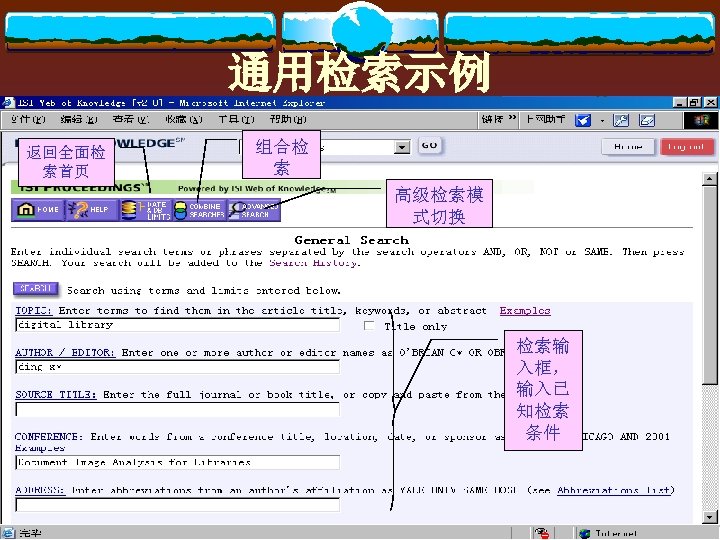Open the Edit menu in Internet Explorer

pyautogui.click(x=79, y=119)
